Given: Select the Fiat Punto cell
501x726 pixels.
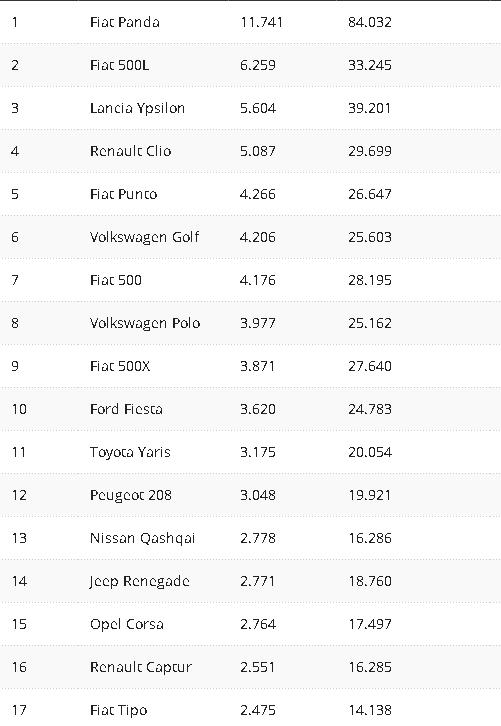Looking at the screenshot, I should [x=124, y=194].
